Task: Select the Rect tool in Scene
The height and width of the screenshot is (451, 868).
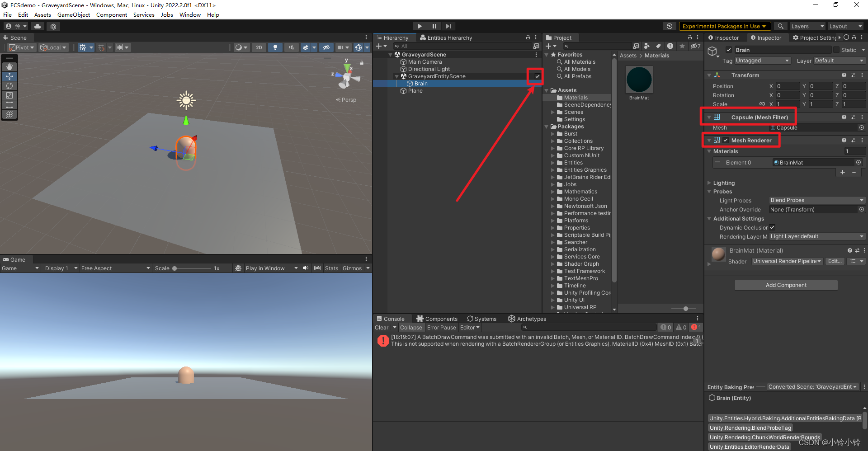Action: click(9, 105)
